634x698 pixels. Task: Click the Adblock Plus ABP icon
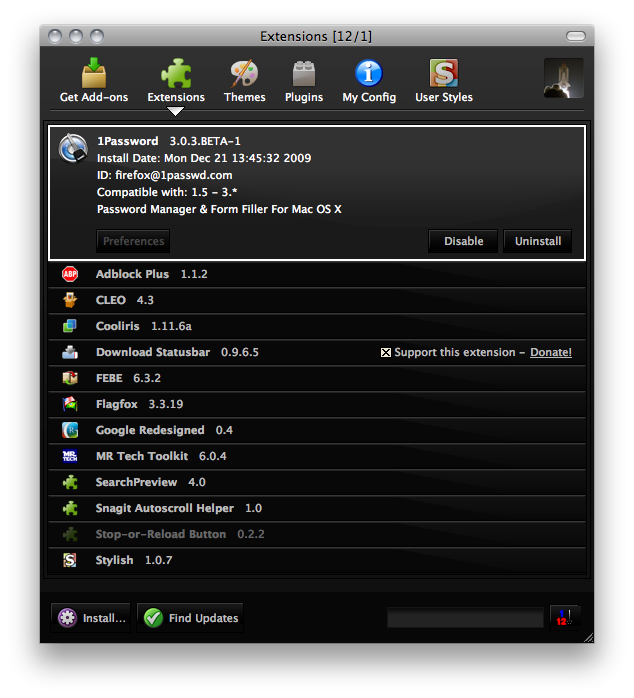[x=70, y=274]
